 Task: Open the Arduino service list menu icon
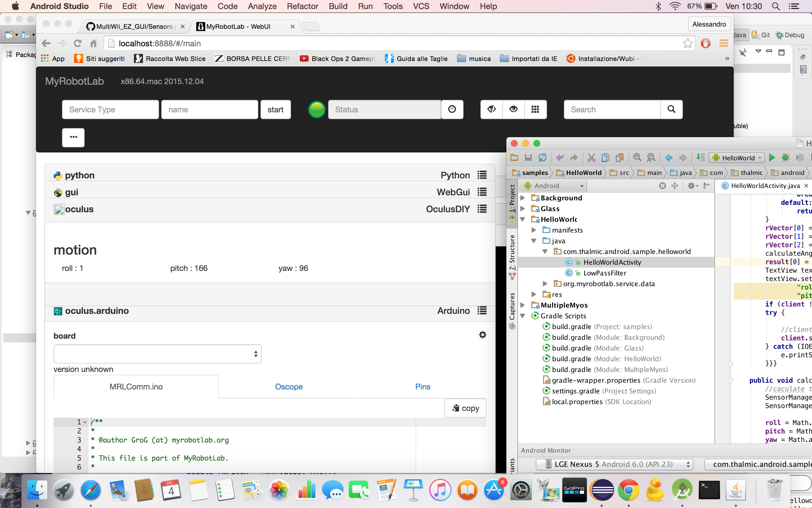click(x=482, y=310)
